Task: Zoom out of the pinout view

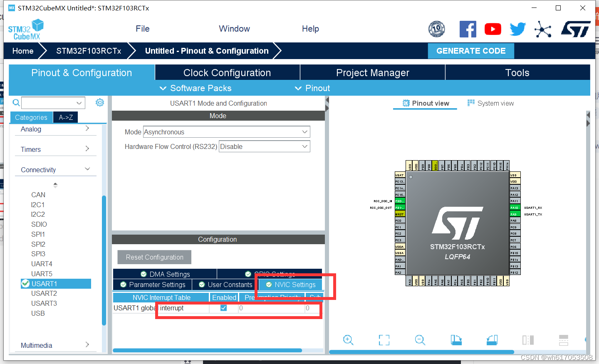Action: click(x=420, y=340)
